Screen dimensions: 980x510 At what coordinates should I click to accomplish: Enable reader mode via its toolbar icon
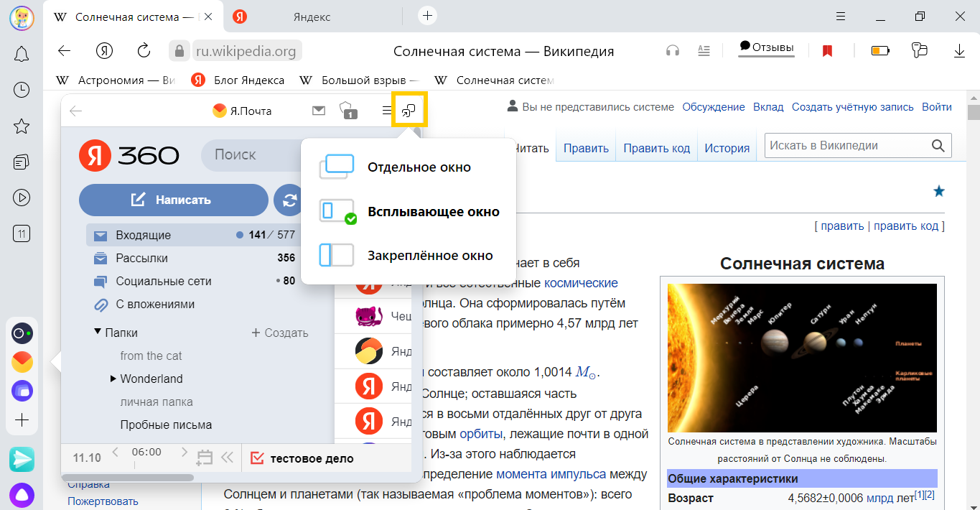(704, 51)
